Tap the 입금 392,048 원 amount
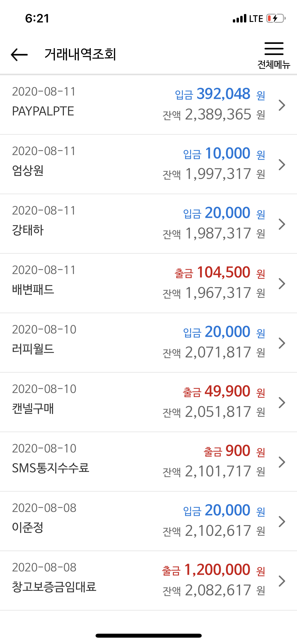297x644 pixels. click(x=220, y=94)
